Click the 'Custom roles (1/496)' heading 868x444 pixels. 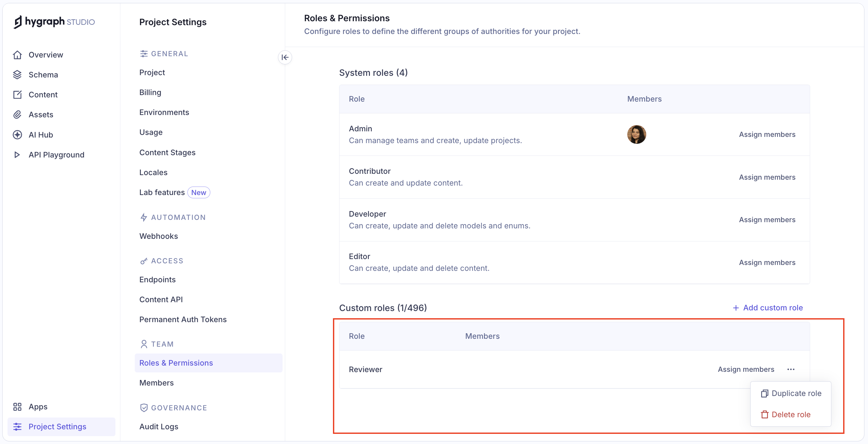pos(383,308)
